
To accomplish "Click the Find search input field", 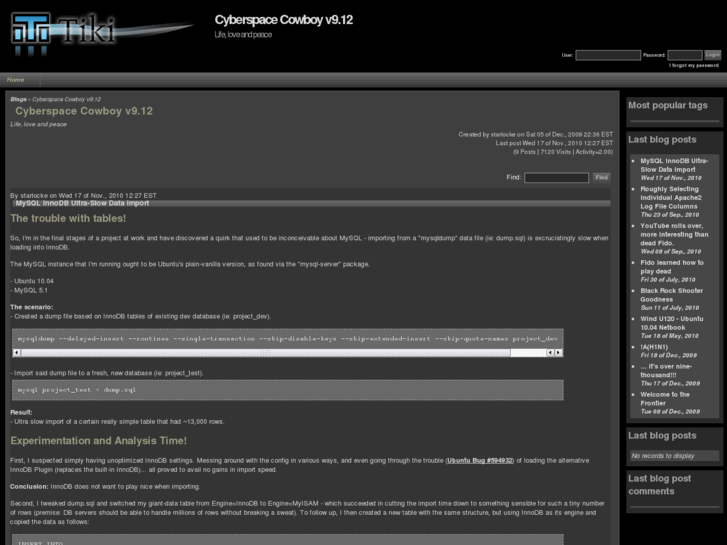I will click(x=556, y=177).
